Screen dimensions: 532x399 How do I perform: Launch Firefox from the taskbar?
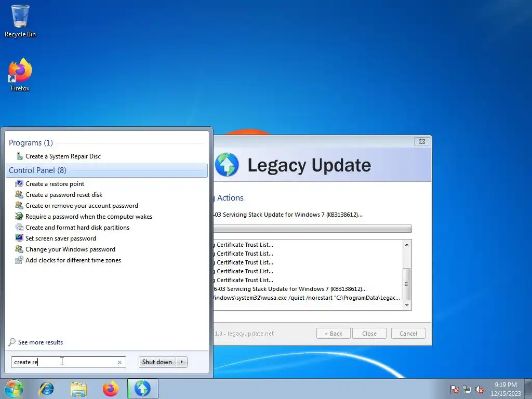tap(111, 389)
